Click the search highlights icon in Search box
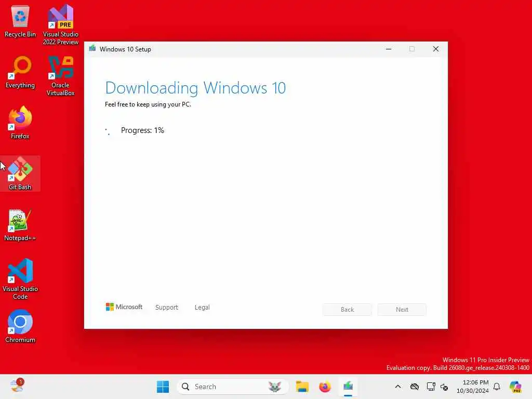This screenshot has width=532, height=399. pyautogui.click(x=274, y=387)
